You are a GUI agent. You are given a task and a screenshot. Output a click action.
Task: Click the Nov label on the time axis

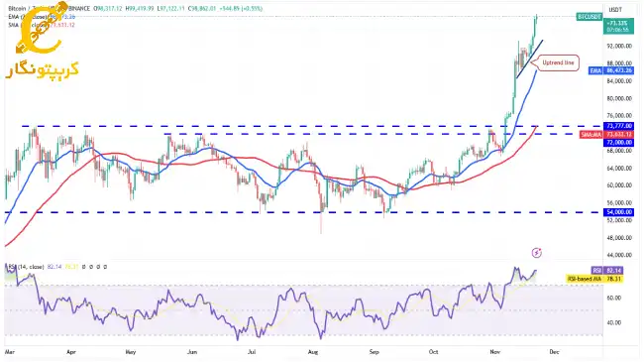(495, 352)
